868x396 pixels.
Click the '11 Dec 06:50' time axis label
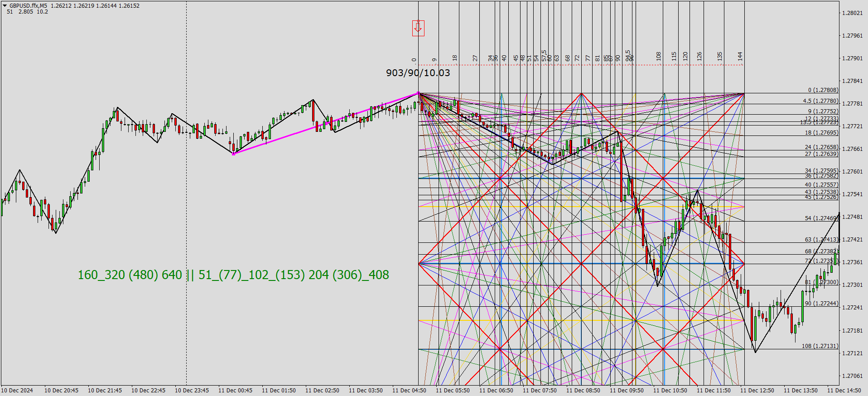point(496,391)
